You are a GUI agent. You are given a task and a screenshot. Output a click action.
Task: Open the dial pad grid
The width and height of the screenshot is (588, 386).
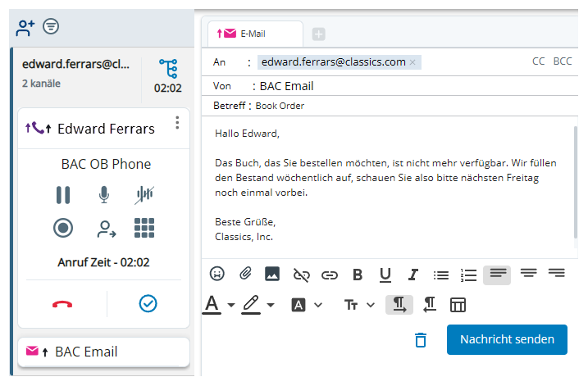click(144, 228)
